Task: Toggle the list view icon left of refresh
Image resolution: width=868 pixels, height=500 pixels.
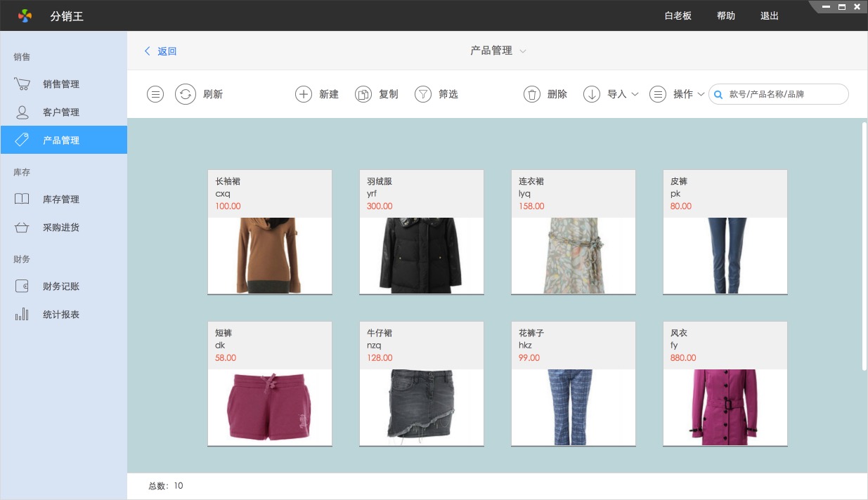Action: click(x=155, y=94)
